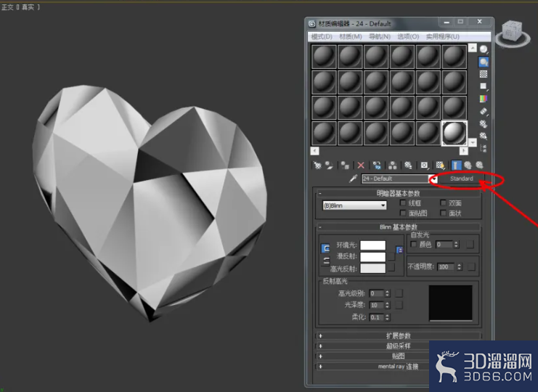This screenshot has height=392, width=538.
Task: Click the 高光级别 map button
Action: (399, 293)
